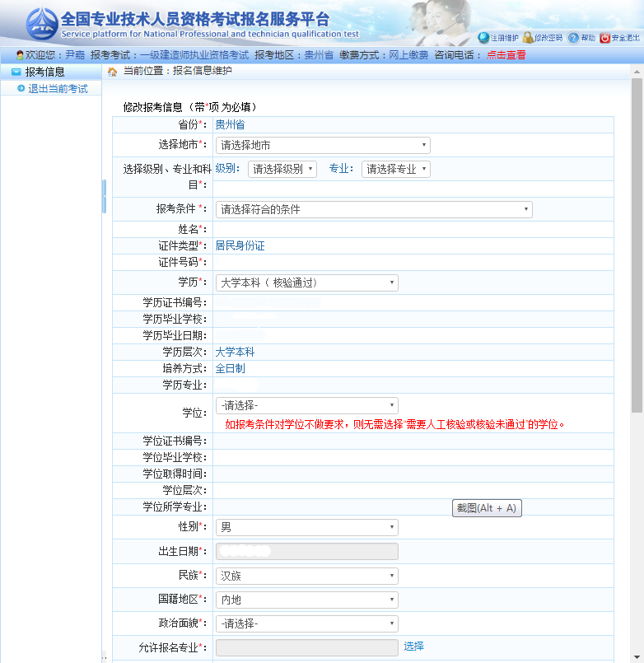Click the red 点击查看 link
Image resolution: width=644 pixels, height=663 pixels.
tap(506, 55)
